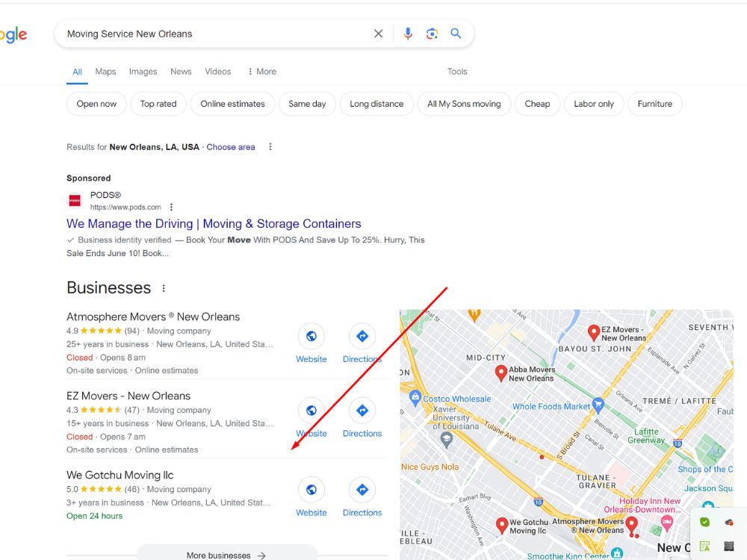The width and height of the screenshot is (747, 560).
Task: Switch to the News tab
Action: [x=181, y=72]
